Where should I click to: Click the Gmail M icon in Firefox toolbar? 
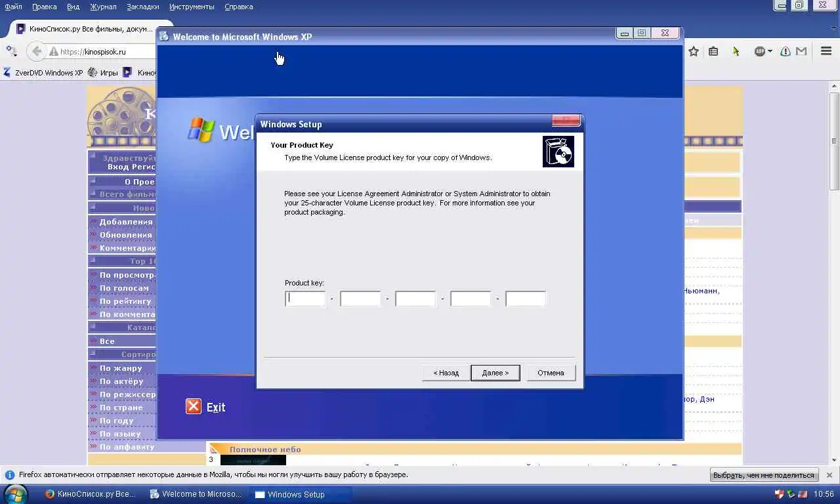pyautogui.click(x=801, y=51)
